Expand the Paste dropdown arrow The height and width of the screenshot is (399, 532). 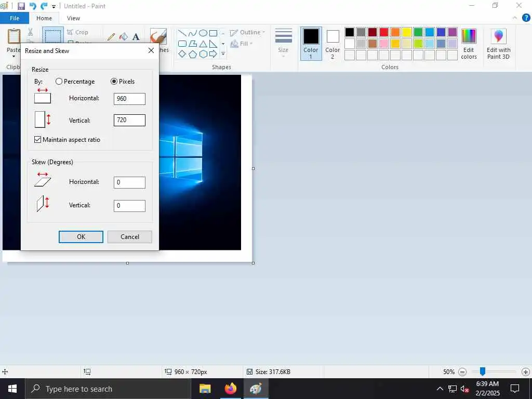point(14,56)
